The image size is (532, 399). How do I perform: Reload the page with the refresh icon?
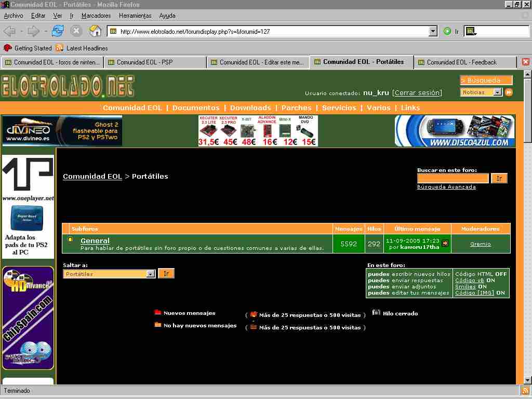(58, 31)
